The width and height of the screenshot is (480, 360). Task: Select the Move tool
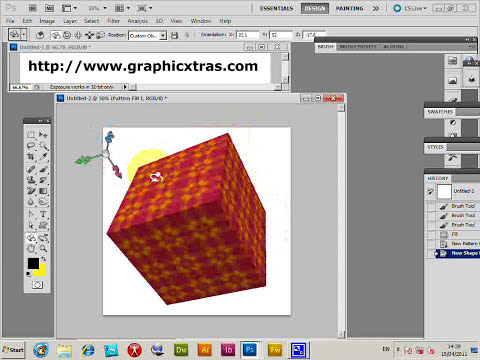43,135
